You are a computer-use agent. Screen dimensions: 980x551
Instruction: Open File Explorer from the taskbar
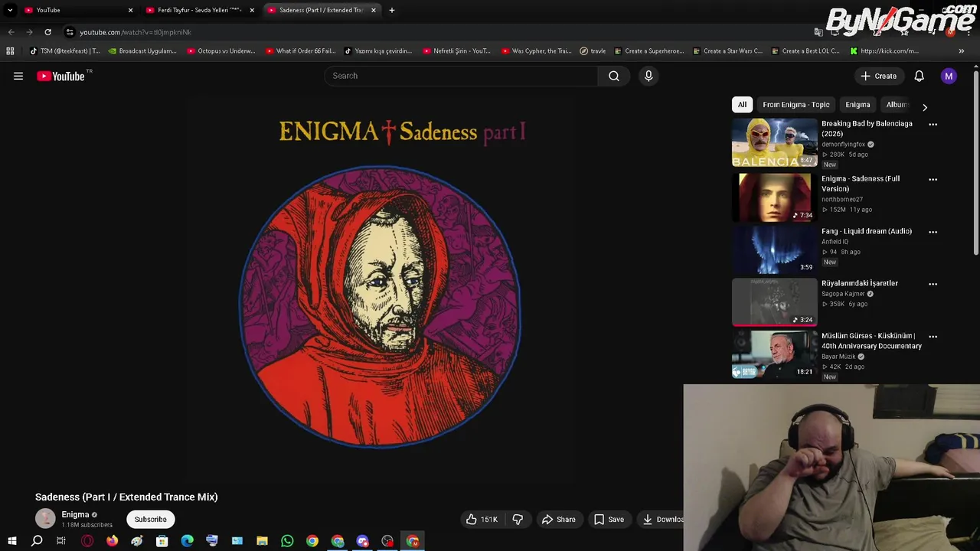click(x=262, y=541)
